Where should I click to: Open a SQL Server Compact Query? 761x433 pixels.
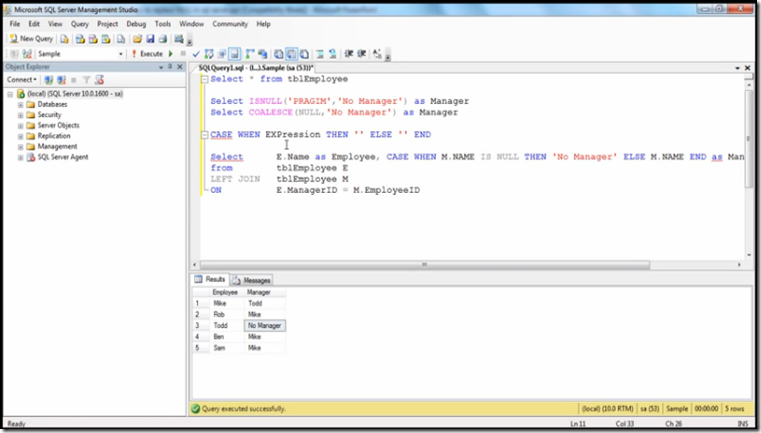click(x=121, y=39)
